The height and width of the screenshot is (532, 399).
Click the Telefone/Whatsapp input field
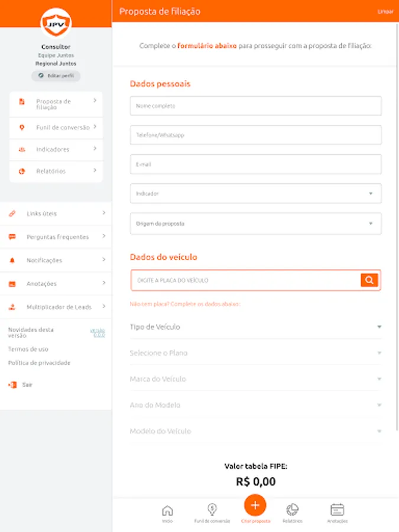point(255,135)
